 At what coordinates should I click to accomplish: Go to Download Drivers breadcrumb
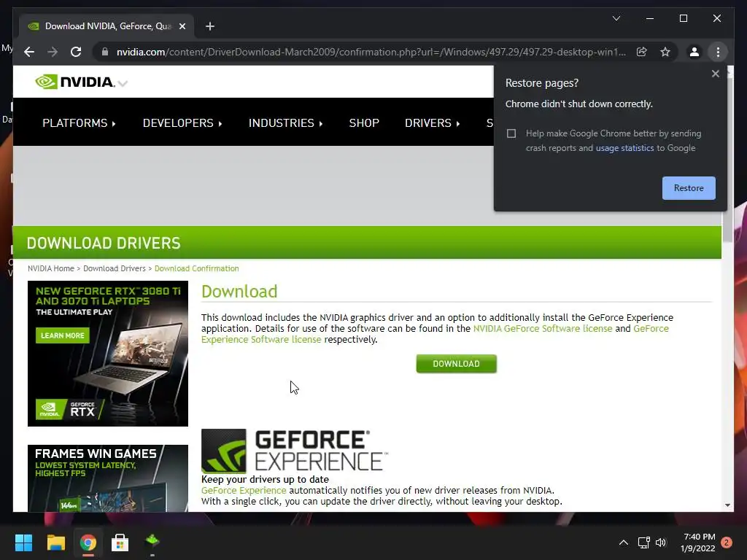click(115, 268)
